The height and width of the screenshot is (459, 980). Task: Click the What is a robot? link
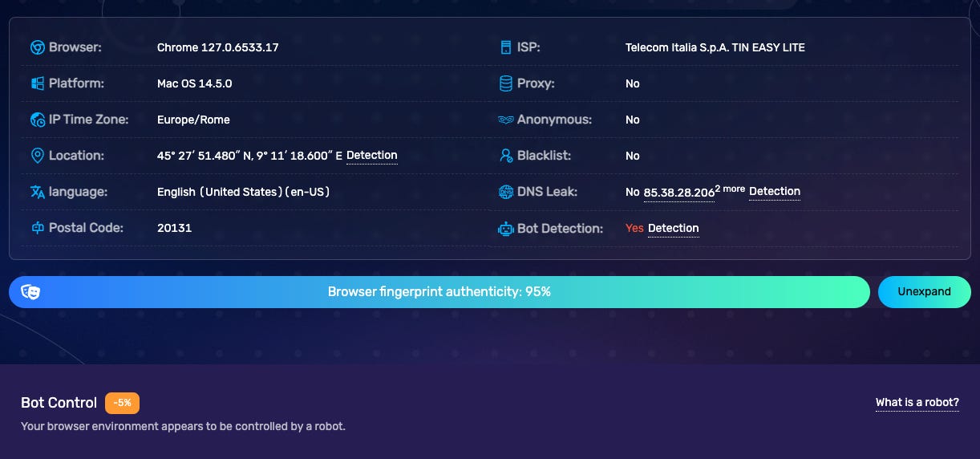point(917,403)
